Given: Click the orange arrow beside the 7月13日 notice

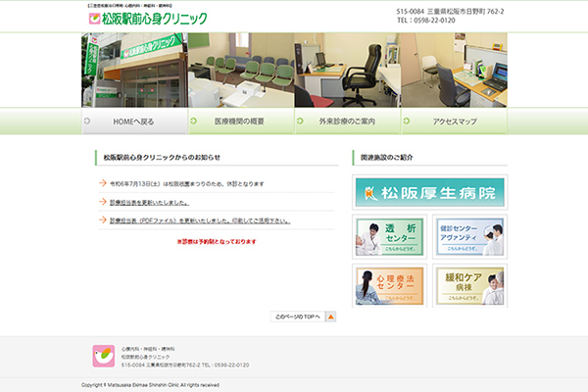Looking at the screenshot, I should click(x=103, y=183).
